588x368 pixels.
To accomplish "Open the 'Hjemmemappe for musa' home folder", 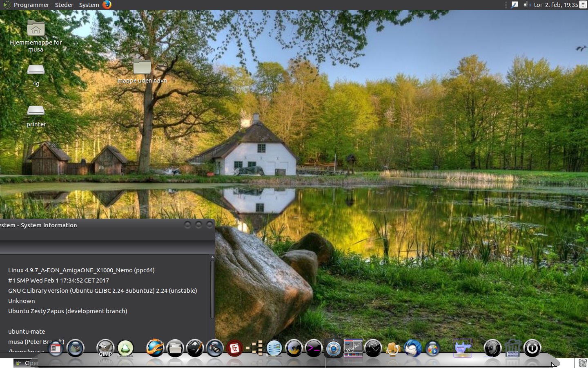I will pos(36,29).
